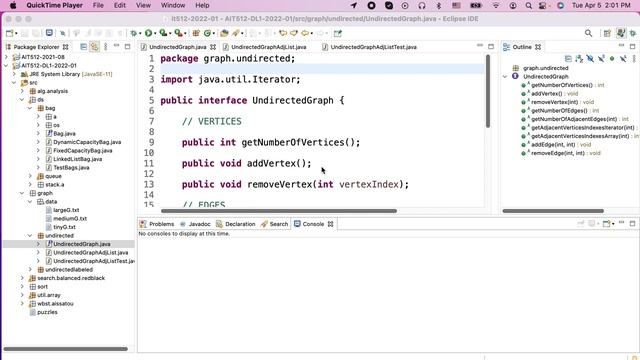This screenshot has height=360, width=640.
Task: Click the Last Edit Location arrow icon
Action: [x=282, y=33]
